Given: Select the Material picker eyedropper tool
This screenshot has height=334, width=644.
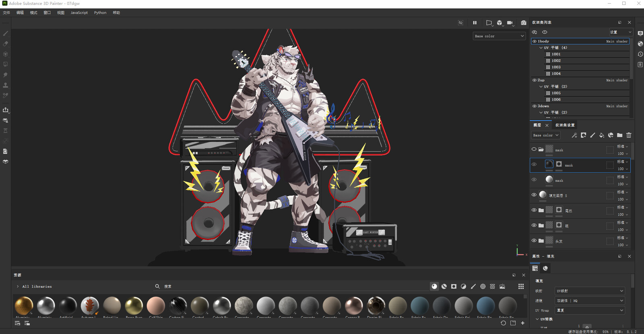Looking at the screenshot, I should click(6, 95).
